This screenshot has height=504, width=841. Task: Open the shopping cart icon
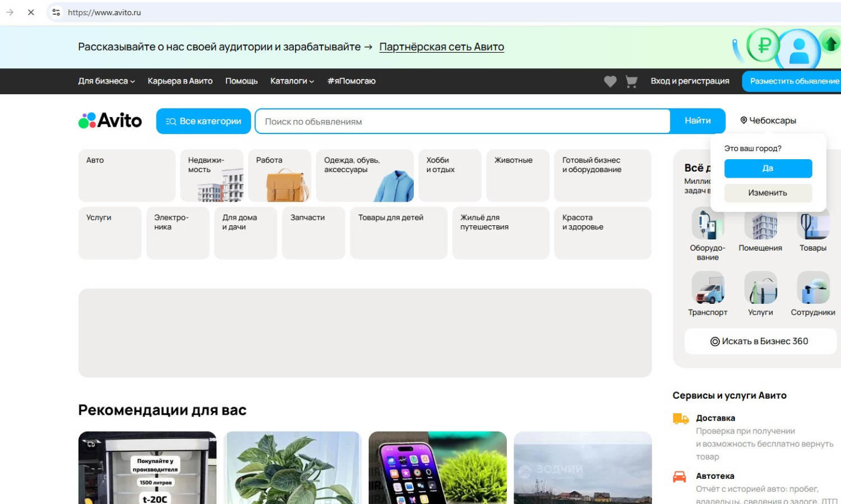click(631, 81)
